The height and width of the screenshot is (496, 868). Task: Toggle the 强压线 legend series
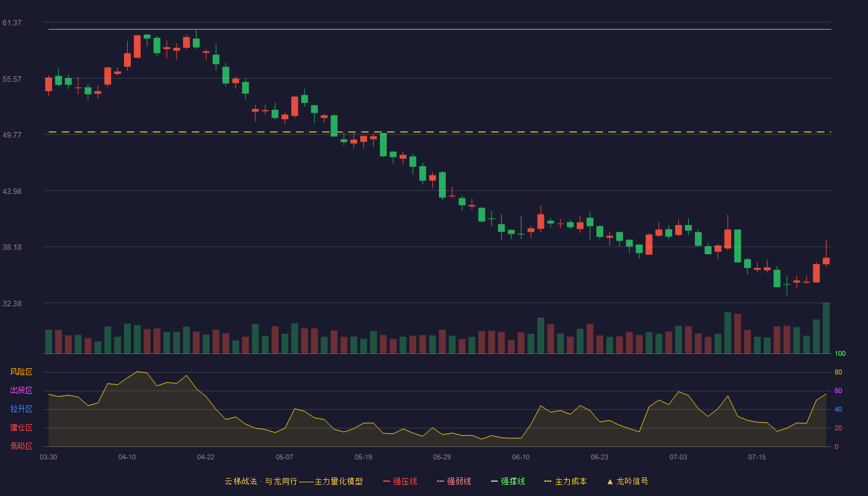coord(400,481)
